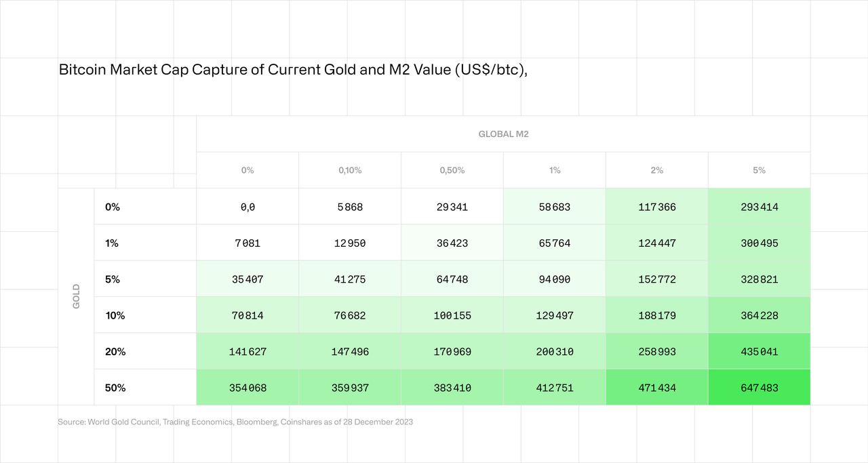Pick the value 94 090
This screenshot has height=463, width=868.
point(555,279)
